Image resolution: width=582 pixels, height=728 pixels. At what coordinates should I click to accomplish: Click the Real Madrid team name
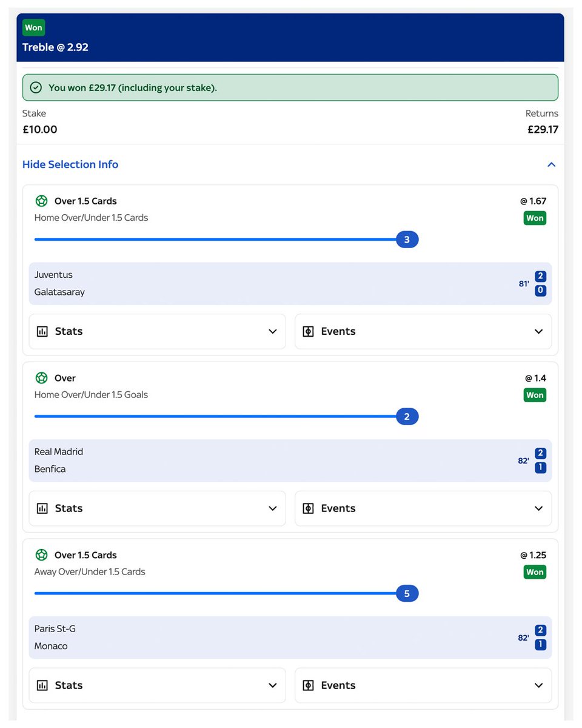(59, 452)
